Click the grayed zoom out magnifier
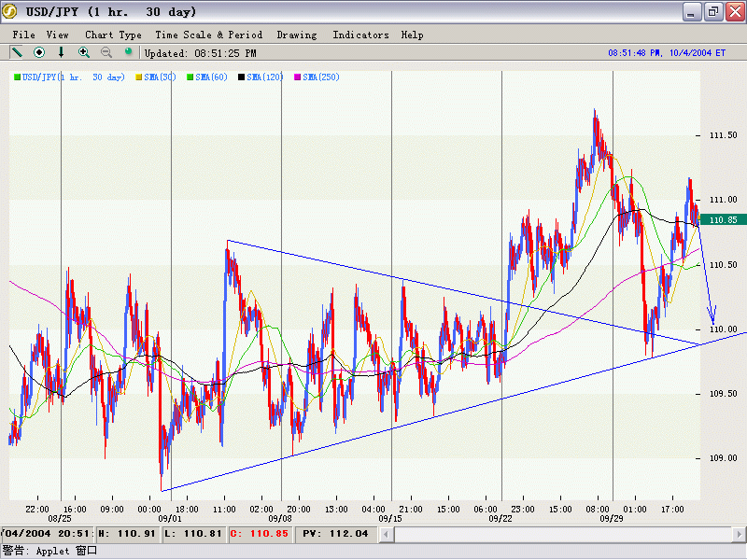Viewport: 747px width, 560px height. click(x=106, y=52)
